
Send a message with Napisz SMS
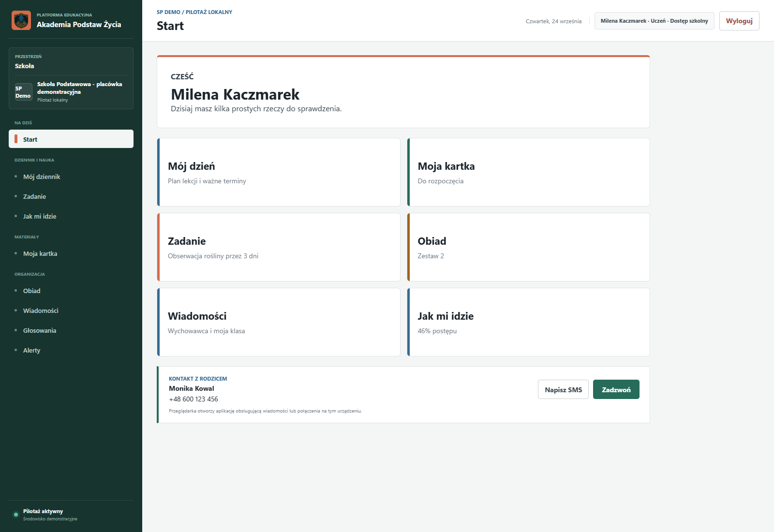point(563,389)
